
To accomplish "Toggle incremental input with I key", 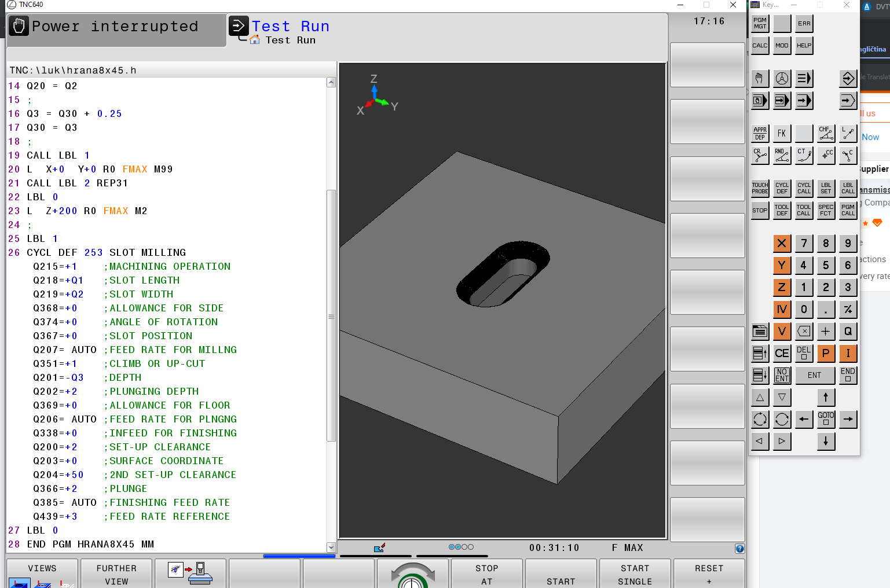I will click(848, 353).
